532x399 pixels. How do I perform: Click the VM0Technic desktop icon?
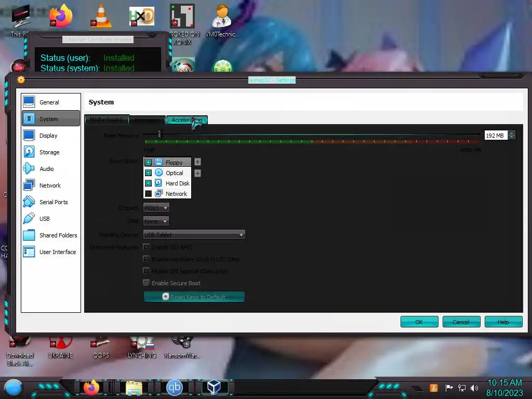pyautogui.click(x=222, y=16)
